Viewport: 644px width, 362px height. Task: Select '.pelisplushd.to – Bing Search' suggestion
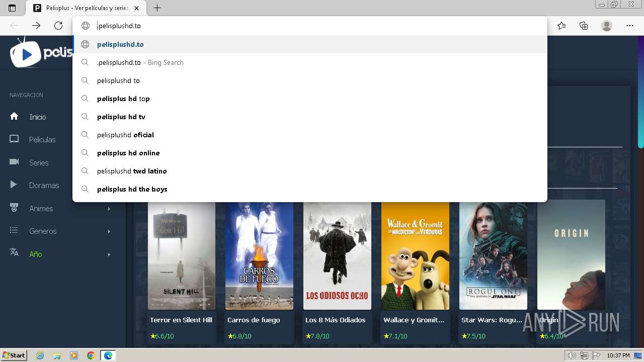(310, 62)
